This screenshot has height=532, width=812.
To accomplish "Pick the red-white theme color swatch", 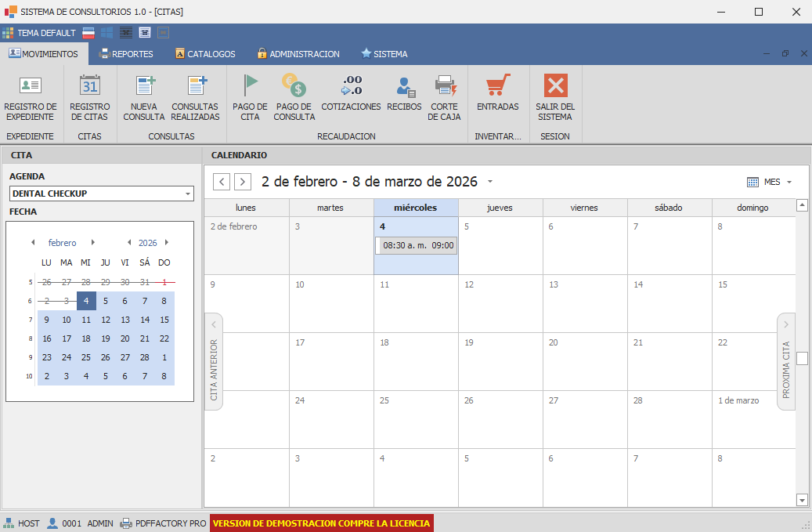I will pos(88,32).
